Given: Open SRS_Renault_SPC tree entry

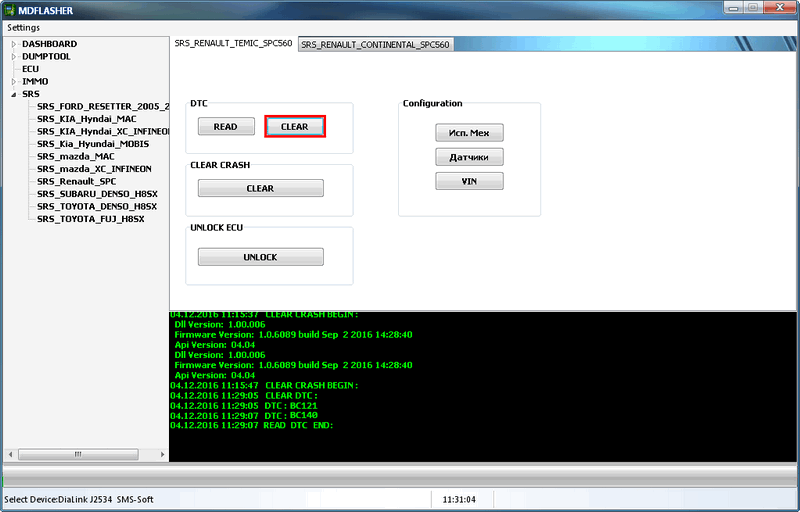Looking at the screenshot, I should coord(77,182).
